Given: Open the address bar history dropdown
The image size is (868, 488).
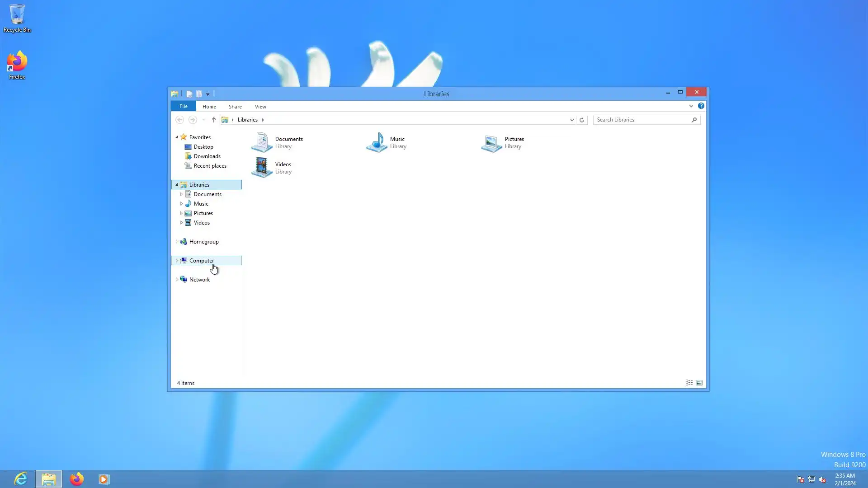Looking at the screenshot, I should click(572, 120).
